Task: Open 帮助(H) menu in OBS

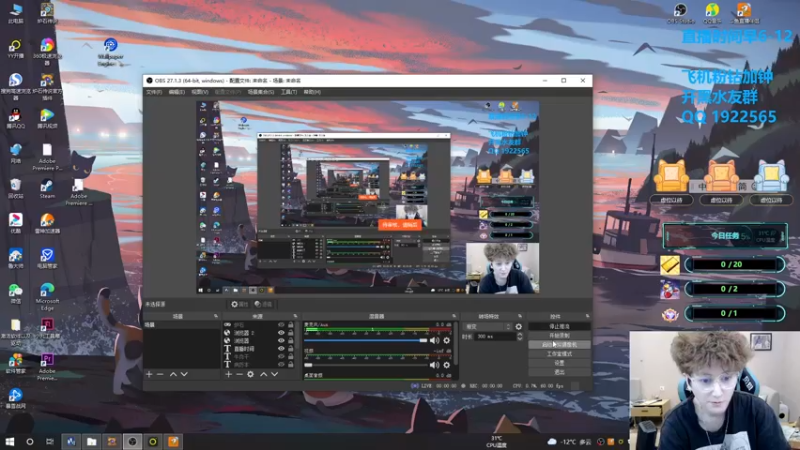Action: [x=312, y=92]
